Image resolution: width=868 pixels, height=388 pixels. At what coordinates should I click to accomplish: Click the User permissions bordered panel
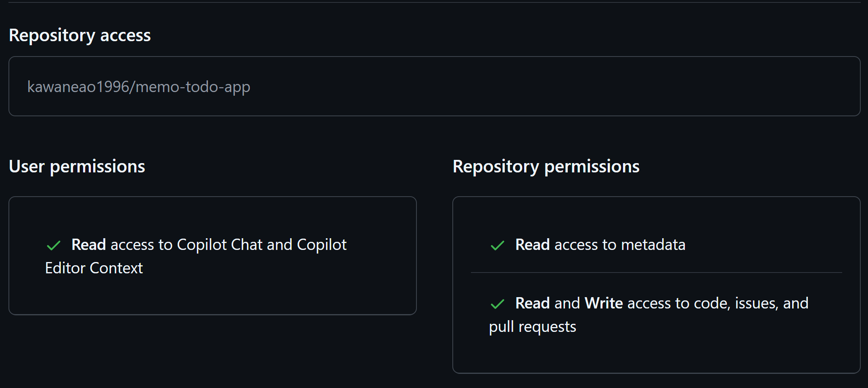click(213, 256)
